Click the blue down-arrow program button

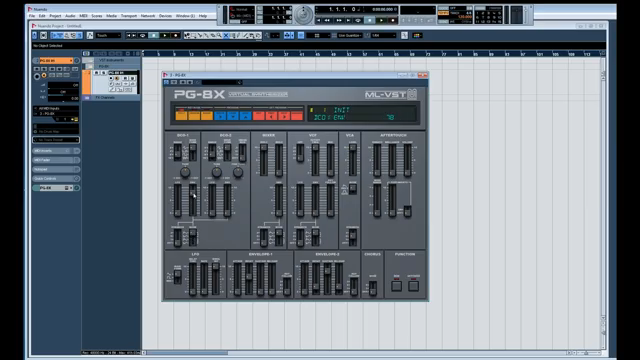click(x=233, y=116)
